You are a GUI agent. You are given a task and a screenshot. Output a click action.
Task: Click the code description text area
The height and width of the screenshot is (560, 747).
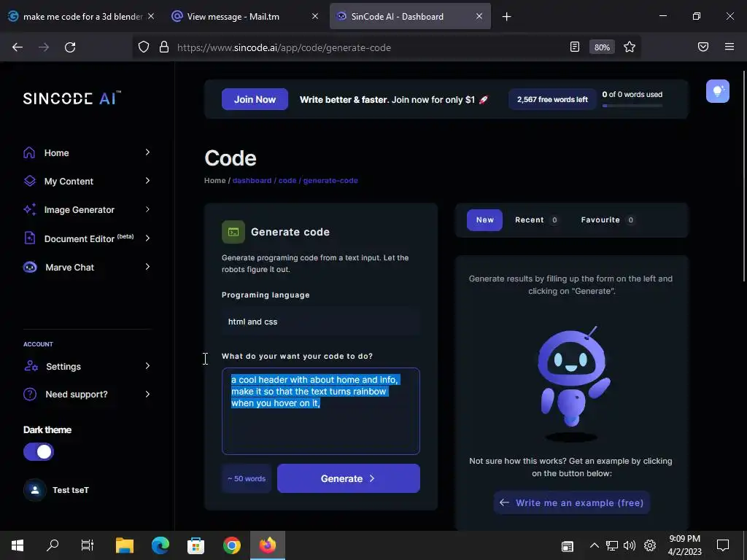pyautogui.click(x=321, y=411)
